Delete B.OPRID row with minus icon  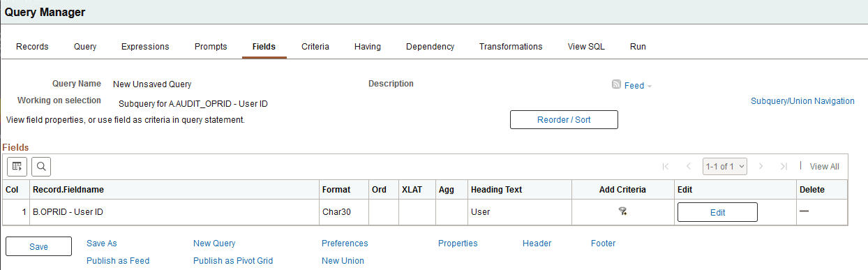pyautogui.click(x=804, y=211)
